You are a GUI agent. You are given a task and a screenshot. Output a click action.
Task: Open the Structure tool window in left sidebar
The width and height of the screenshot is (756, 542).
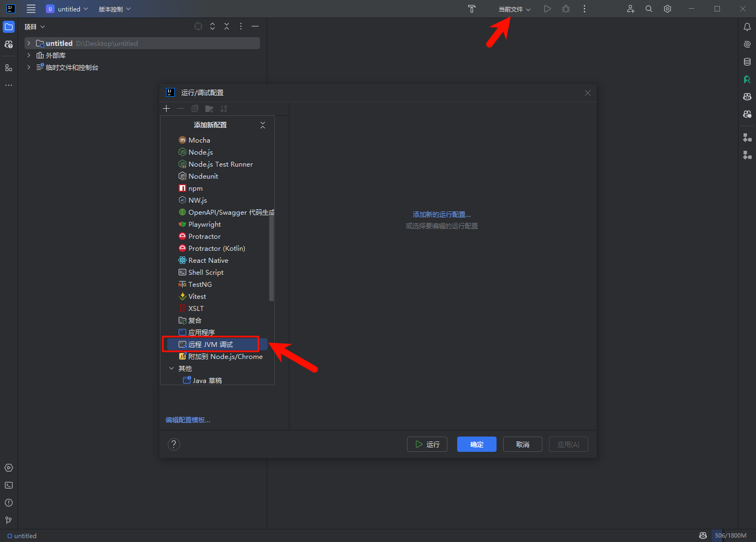coord(9,68)
